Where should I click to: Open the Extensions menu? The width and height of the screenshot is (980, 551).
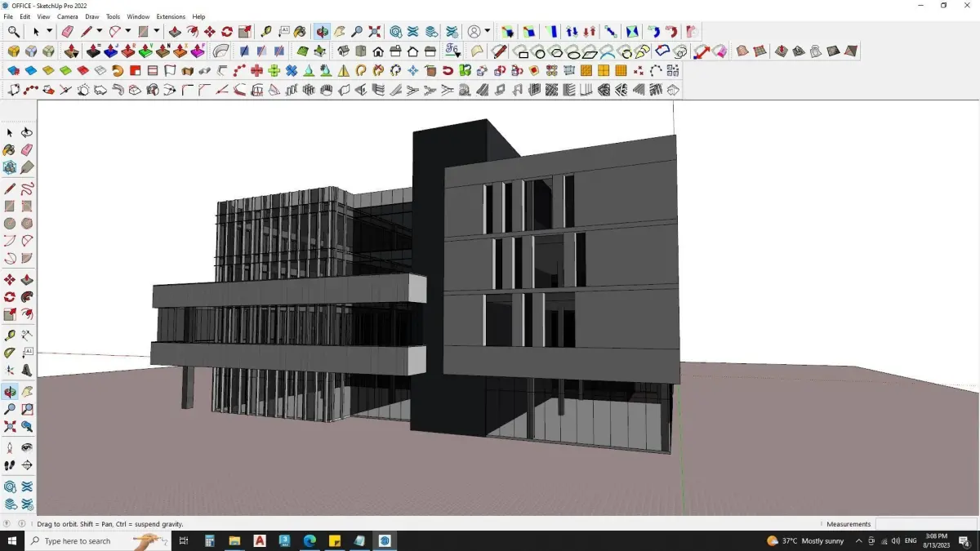coord(171,16)
